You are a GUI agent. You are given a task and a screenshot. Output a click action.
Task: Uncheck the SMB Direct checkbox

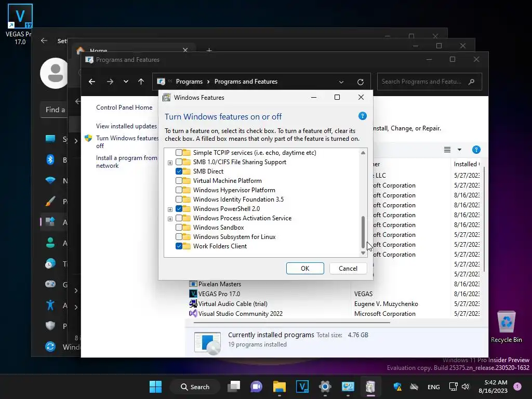coord(179,171)
